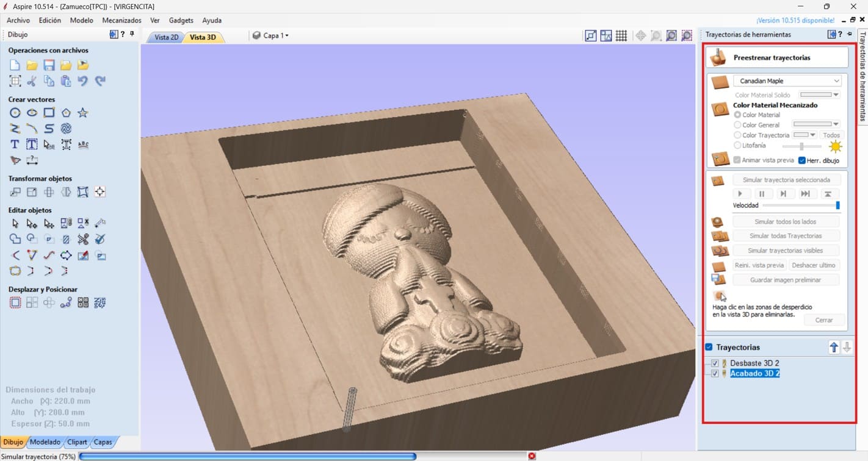Open the Canadian Maple material dropdown
The height and width of the screenshot is (461, 868).
(787, 81)
